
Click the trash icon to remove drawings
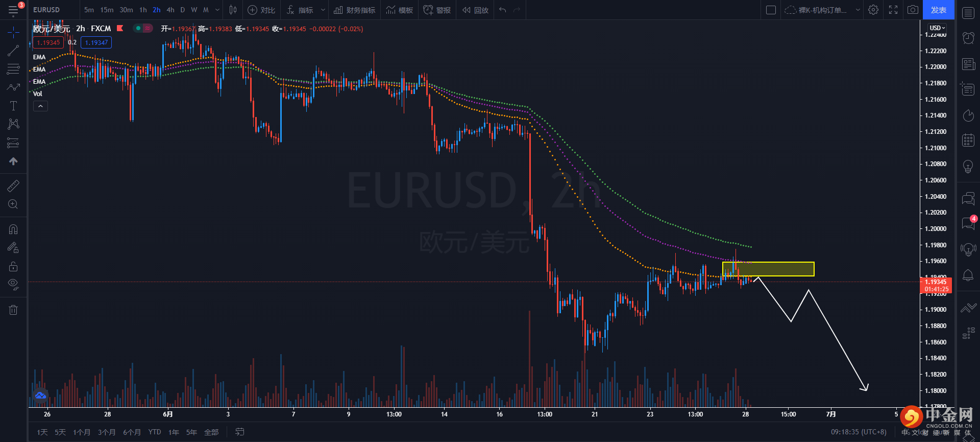tap(13, 310)
